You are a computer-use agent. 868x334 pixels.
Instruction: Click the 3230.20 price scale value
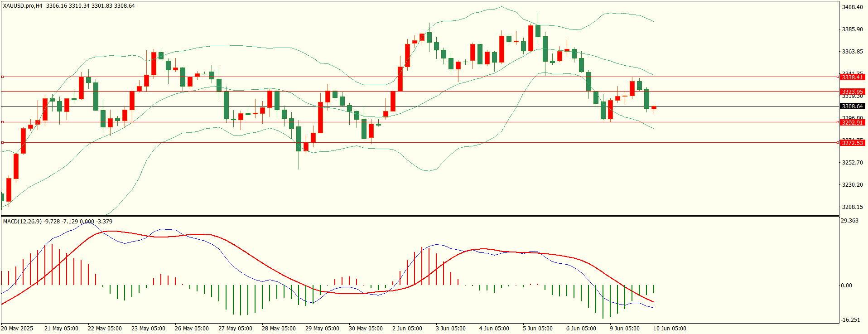pos(852,185)
